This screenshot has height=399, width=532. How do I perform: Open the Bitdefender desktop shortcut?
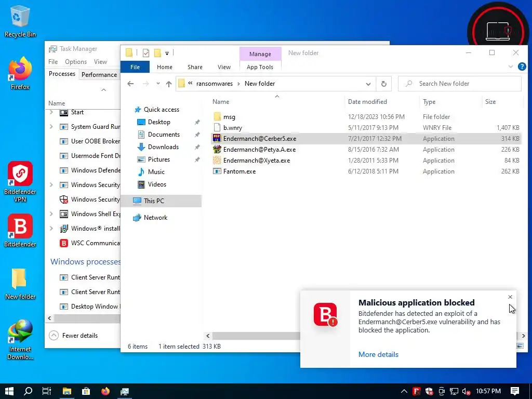pyautogui.click(x=20, y=231)
